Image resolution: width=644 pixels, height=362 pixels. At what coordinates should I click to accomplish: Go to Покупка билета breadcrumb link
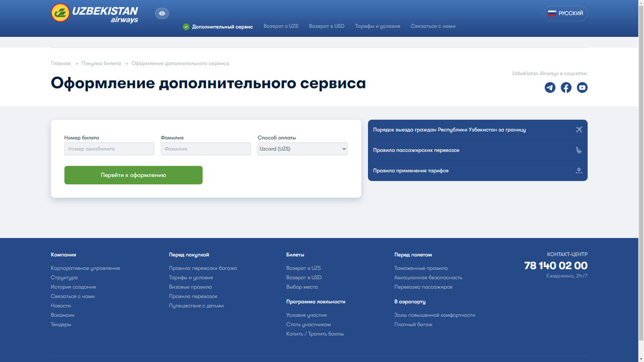coord(101,63)
